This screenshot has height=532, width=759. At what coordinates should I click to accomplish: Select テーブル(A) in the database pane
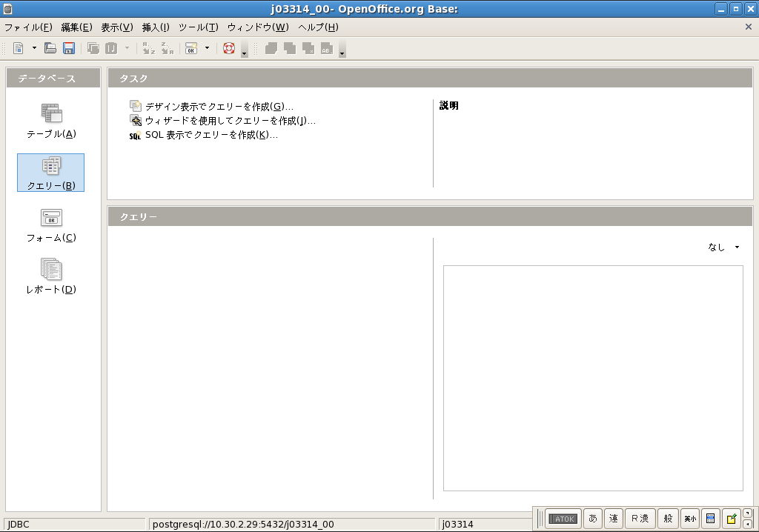pos(51,121)
